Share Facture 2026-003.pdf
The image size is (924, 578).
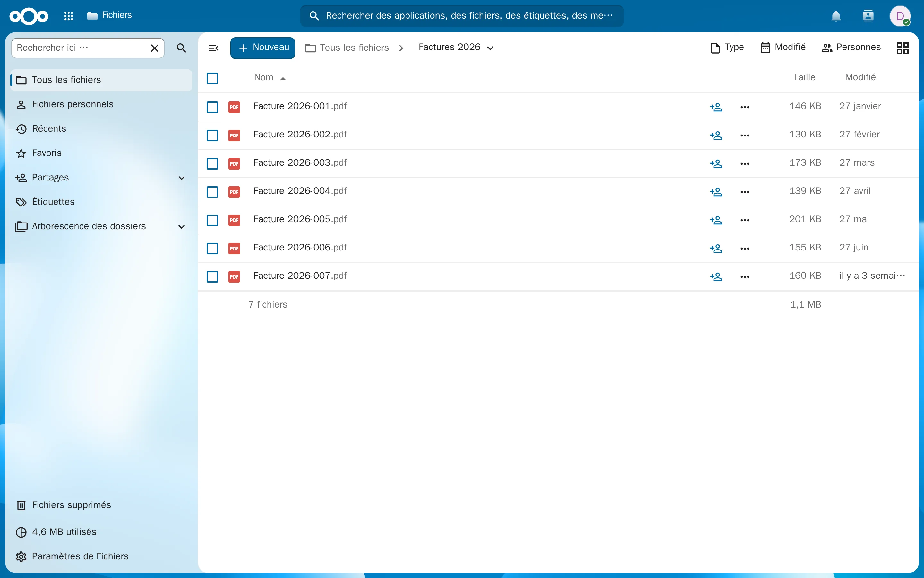716,164
